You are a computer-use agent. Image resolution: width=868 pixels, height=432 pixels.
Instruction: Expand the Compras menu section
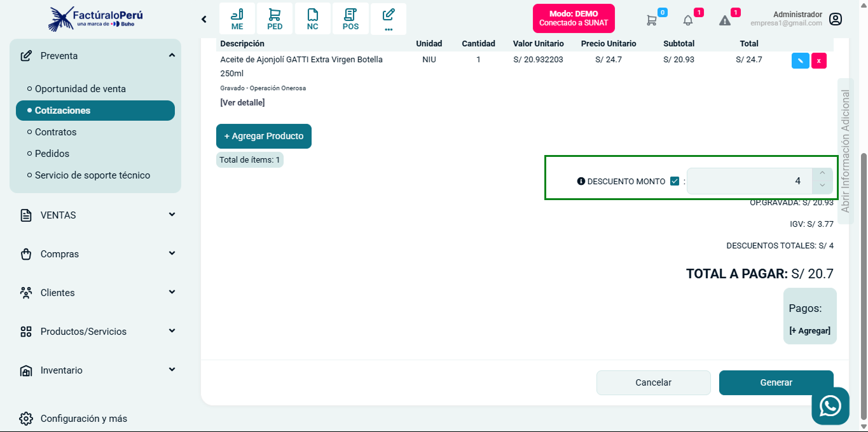pos(95,254)
